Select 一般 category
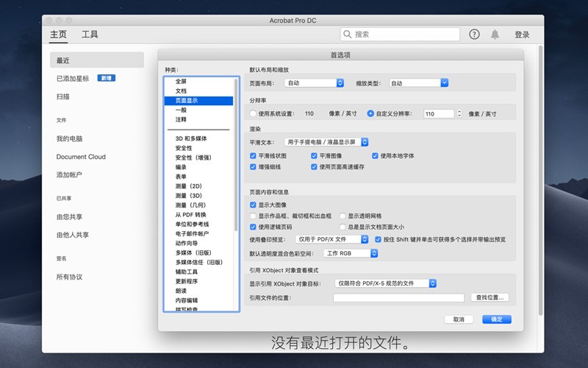 181,110
